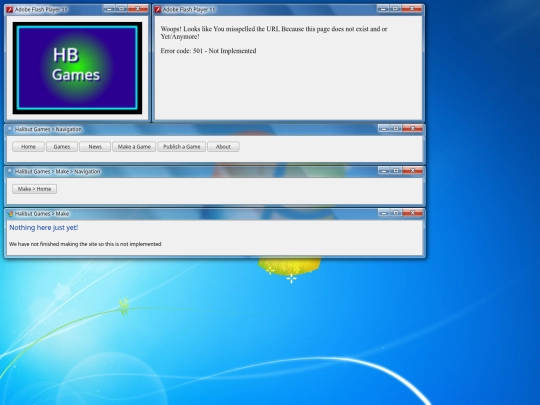
Task: Maximize the Halibut Games > Navigation window
Action: pos(396,128)
